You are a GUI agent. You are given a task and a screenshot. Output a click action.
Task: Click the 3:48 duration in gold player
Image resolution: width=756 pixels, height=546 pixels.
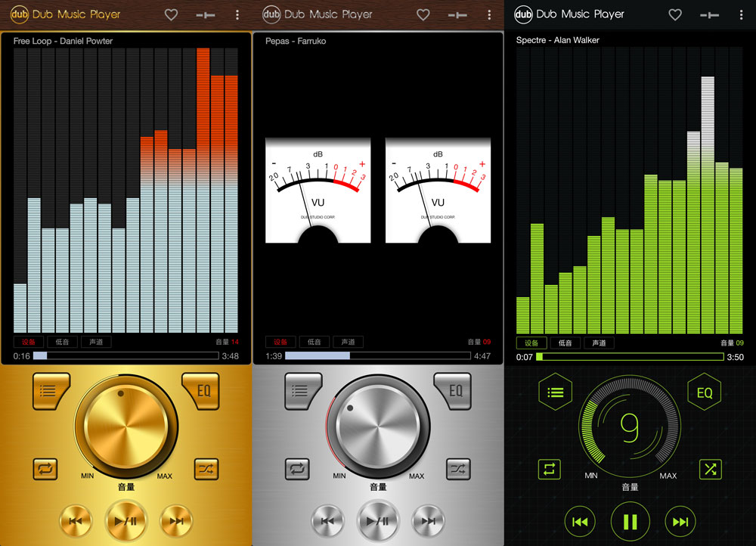(231, 356)
